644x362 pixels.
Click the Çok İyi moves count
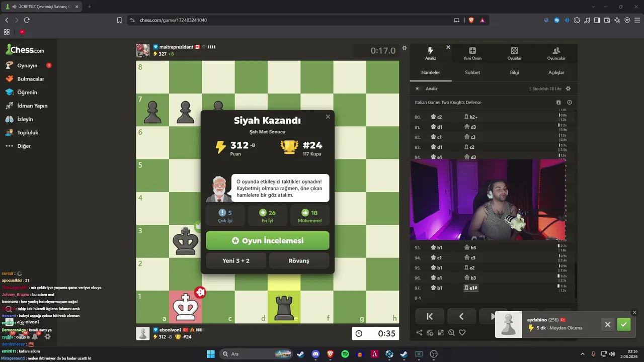(225, 215)
